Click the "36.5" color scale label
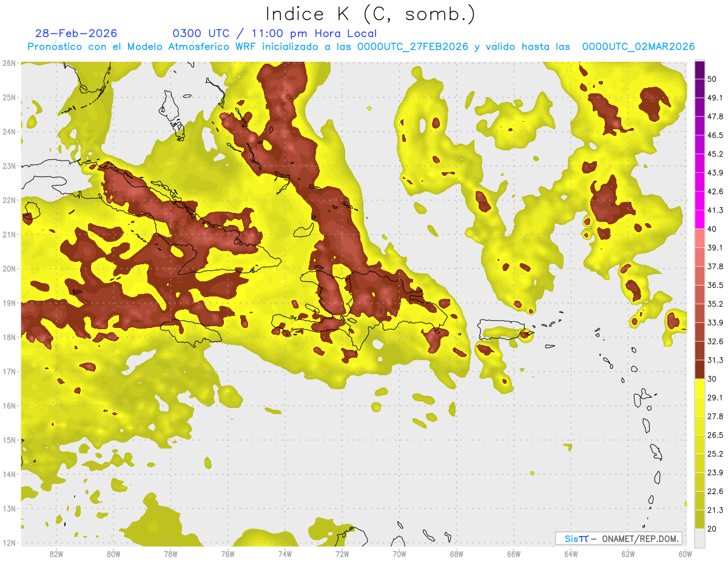Screen dimensions: 728x562 (715, 285)
